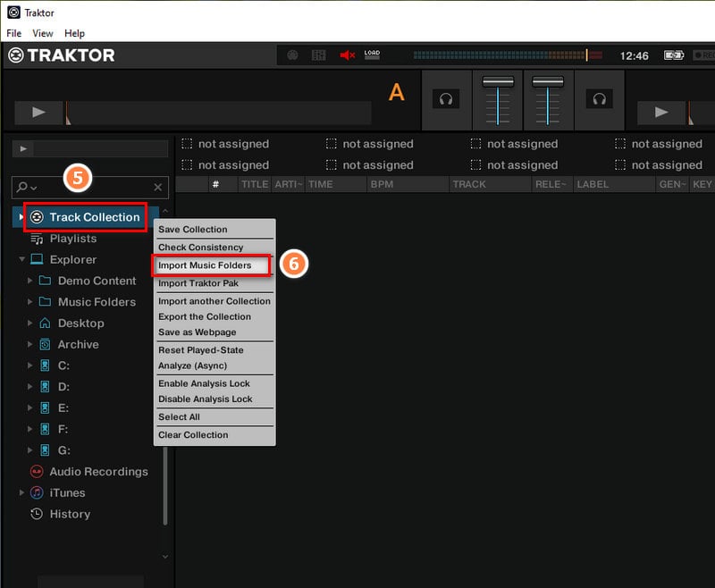
Task: Click the battery indicator icon
Action: pos(674,55)
